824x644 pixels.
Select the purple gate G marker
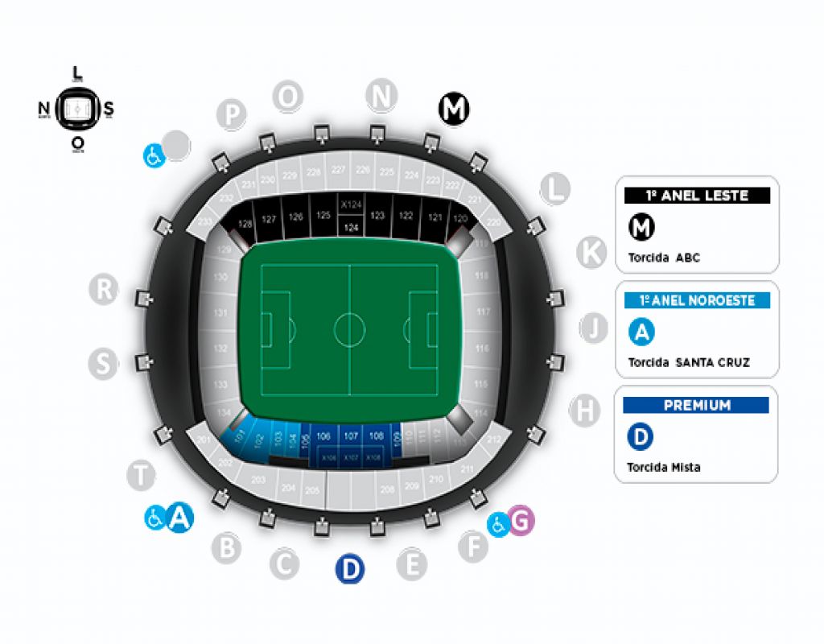[x=521, y=521]
